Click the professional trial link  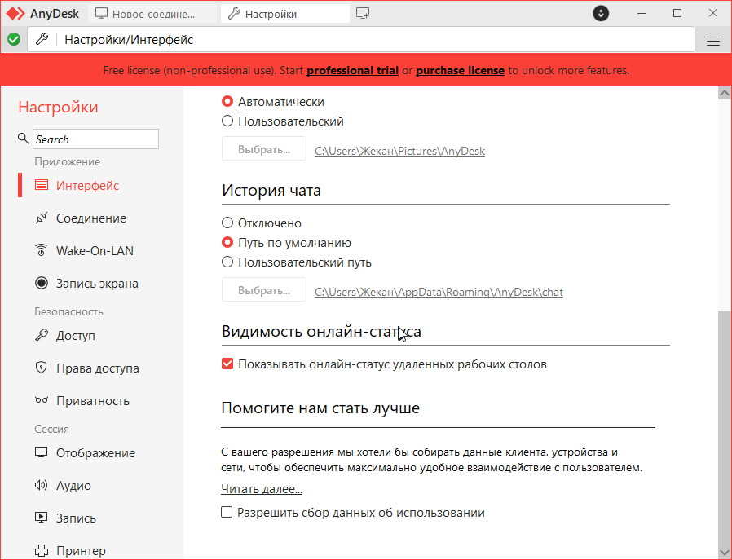click(352, 71)
